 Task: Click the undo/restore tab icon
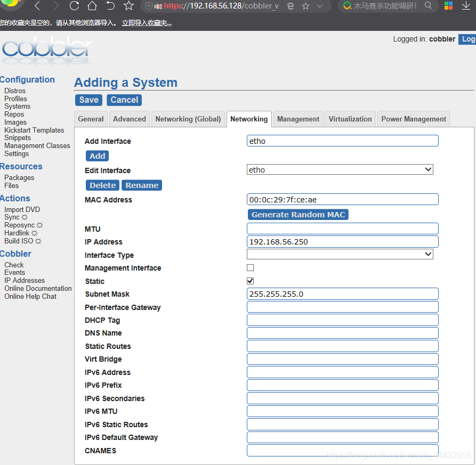110,5
